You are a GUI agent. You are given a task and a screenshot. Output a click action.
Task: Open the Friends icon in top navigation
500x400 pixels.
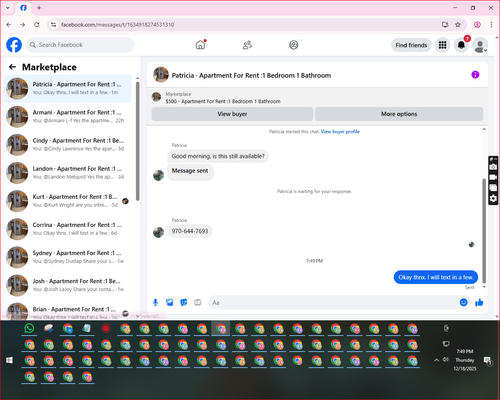point(247,45)
